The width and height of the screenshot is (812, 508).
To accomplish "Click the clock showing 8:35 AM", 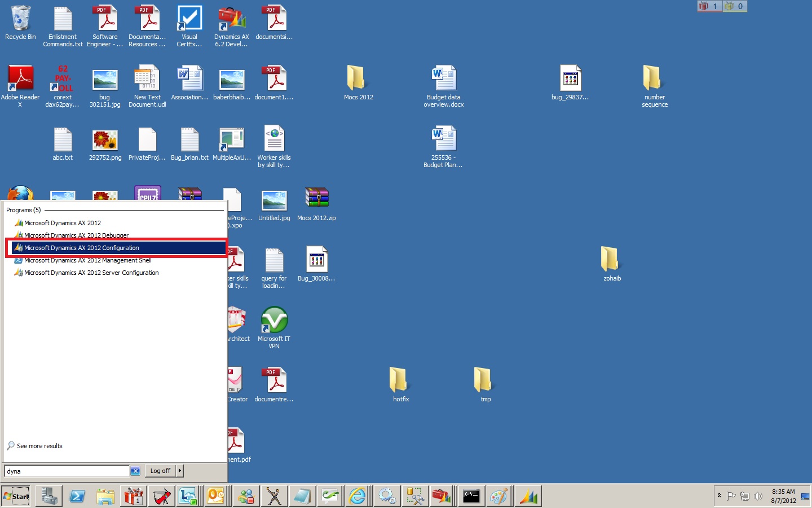I will pyautogui.click(x=783, y=496).
